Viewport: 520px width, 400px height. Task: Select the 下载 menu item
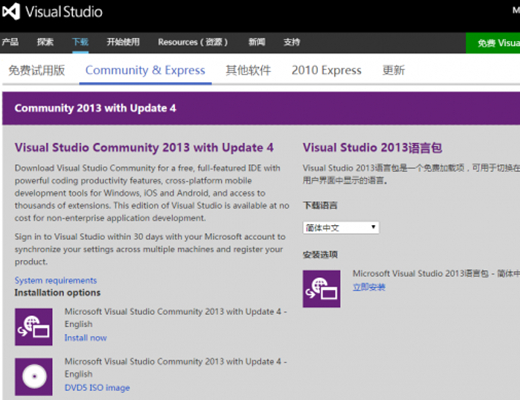(x=80, y=42)
